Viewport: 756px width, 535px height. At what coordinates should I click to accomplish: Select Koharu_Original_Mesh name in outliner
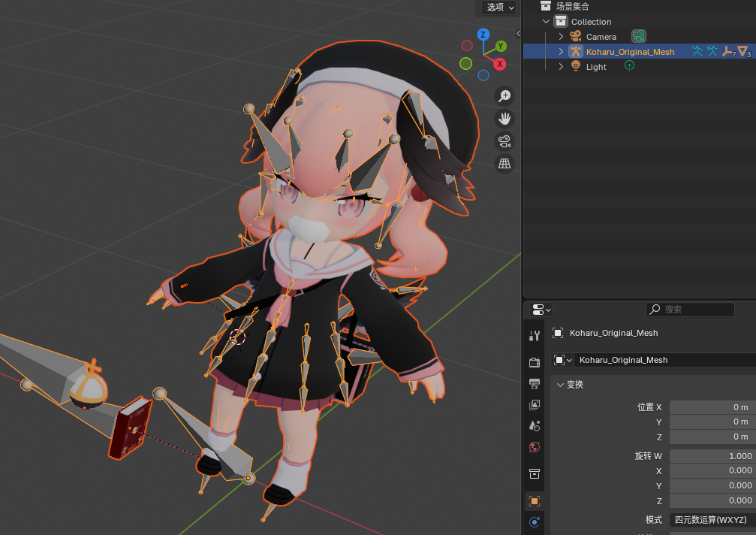point(630,52)
